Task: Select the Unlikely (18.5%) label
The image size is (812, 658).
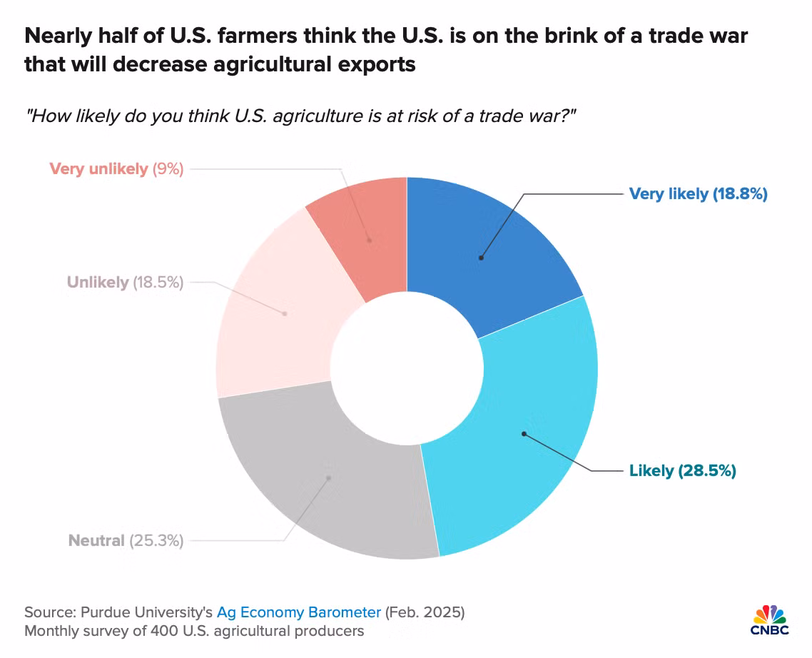Action: [x=125, y=282]
